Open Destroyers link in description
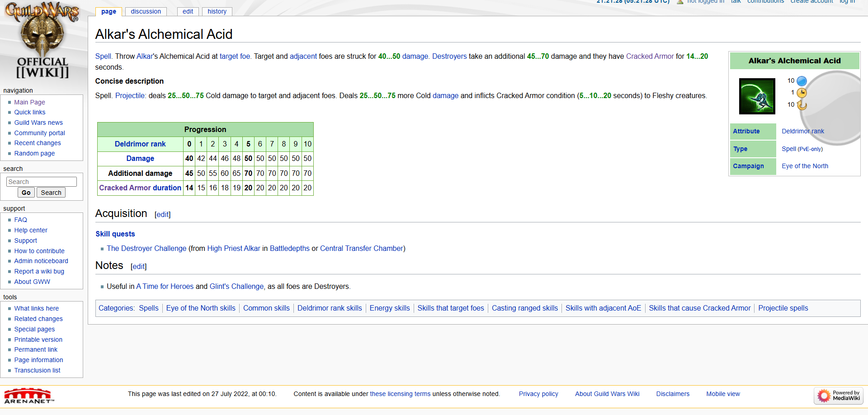 (449, 56)
